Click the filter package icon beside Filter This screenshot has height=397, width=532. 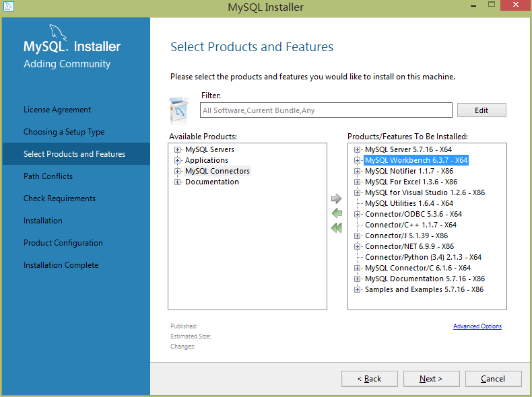pos(180,109)
